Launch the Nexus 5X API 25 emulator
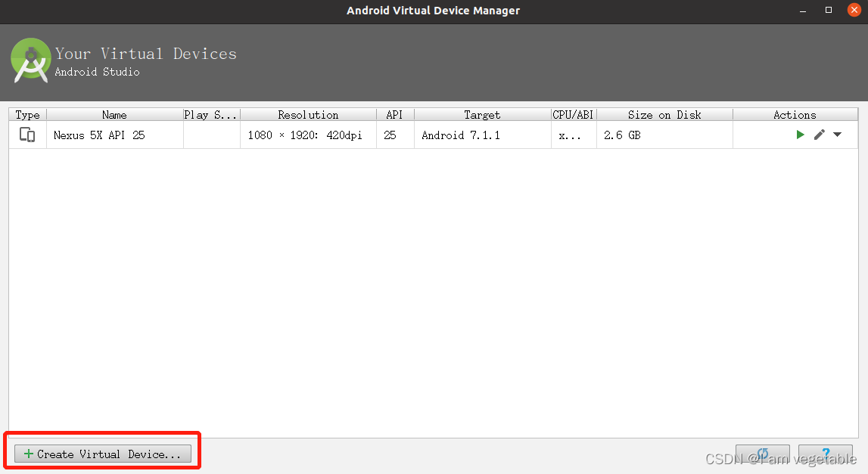This screenshot has width=868, height=474. (800, 135)
